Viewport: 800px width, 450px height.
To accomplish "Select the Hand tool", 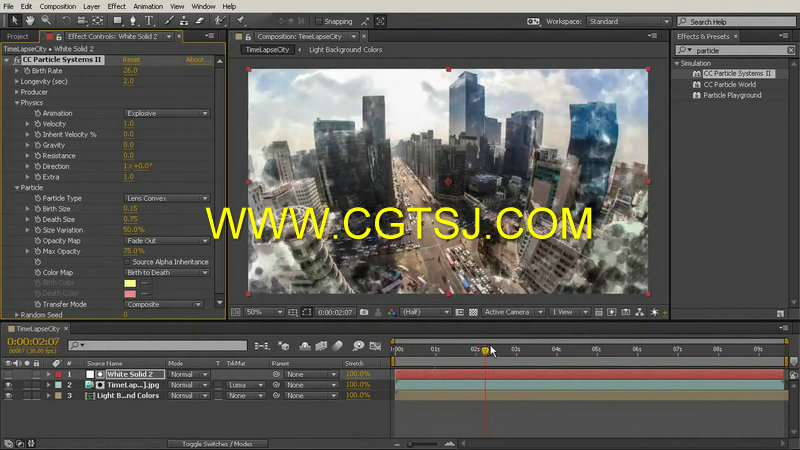I will pos(31,21).
